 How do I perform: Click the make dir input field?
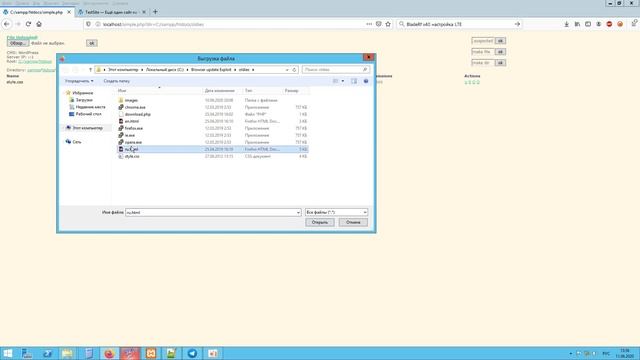[x=483, y=63]
